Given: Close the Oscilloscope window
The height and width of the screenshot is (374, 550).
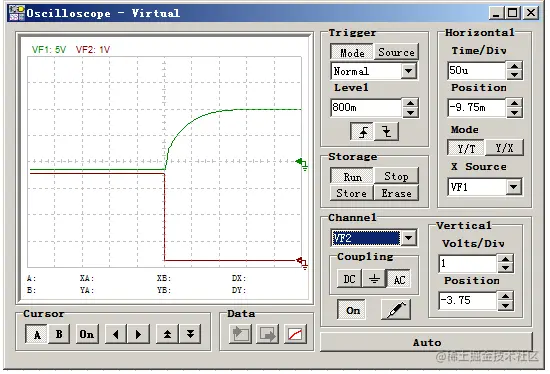Looking at the screenshot, I should (x=531, y=13).
